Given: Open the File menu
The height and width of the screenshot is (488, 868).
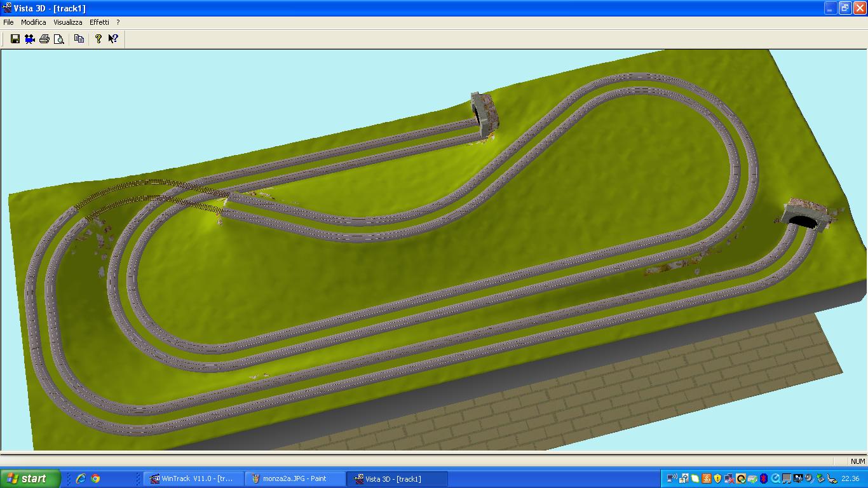Looking at the screenshot, I should (x=8, y=22).
